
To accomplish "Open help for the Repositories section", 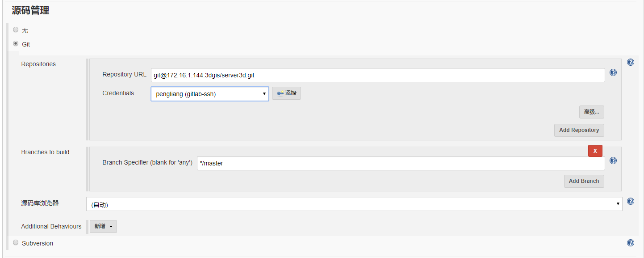I will (x=631, y=63).
